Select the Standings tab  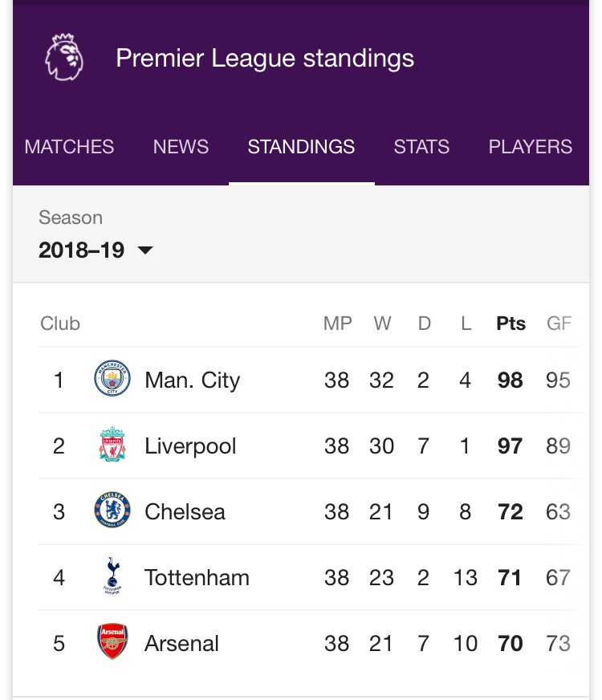pyautogui.click(x=301, y=147)
